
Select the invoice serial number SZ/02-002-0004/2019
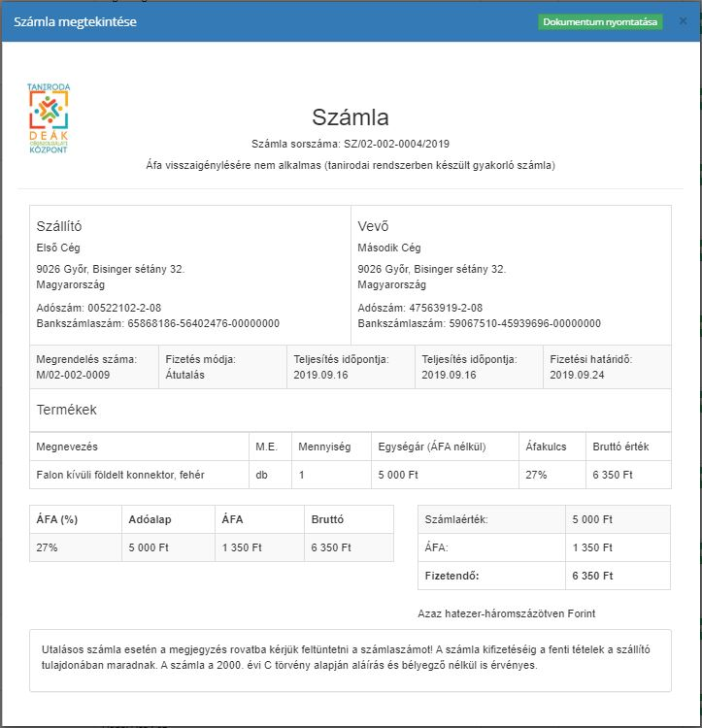(396, 144)
